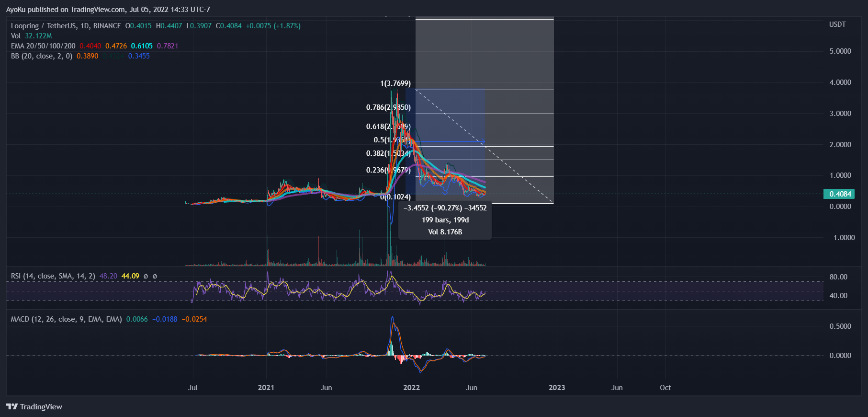The image size is (868, 417).
Task: Click the high price H0.4407 value
Action: 169,26
